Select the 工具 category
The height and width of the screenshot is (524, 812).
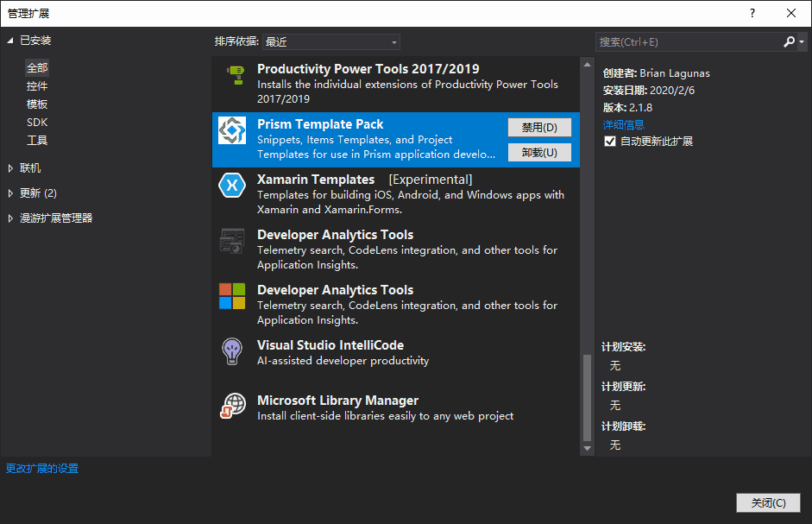[x=37, y=141]
